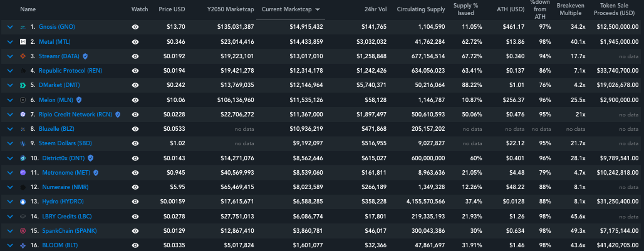Image resolution: width=644 pixels, height=251 pixels.
Task: Click the $461.17 ATH value
Action: 514,27
